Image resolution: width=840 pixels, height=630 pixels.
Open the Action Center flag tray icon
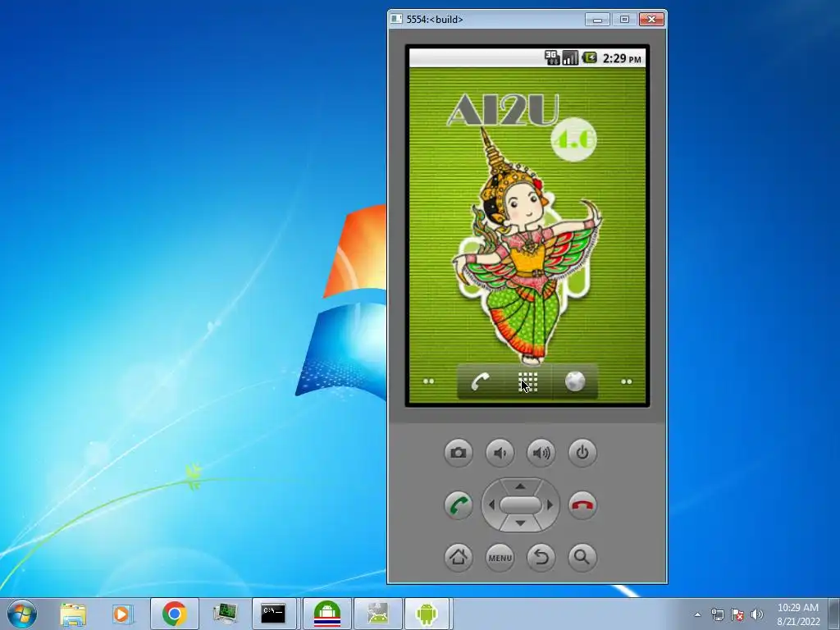(x=737, y=614)
